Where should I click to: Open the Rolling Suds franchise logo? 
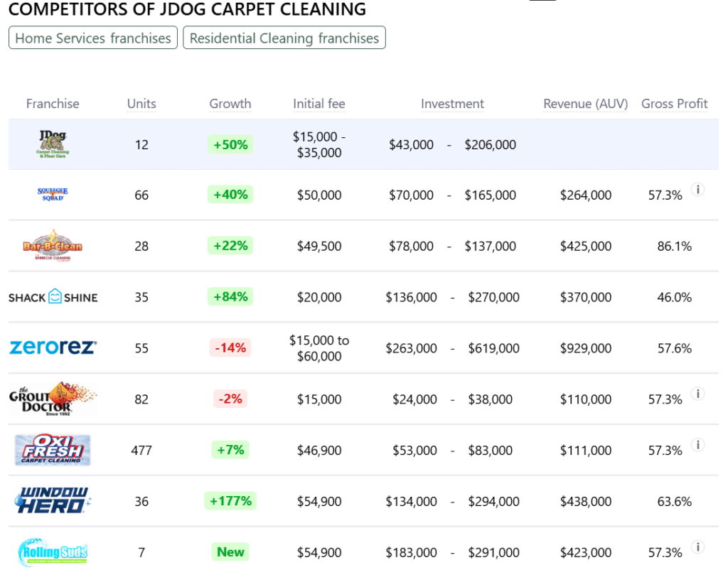tap(53, 552)
